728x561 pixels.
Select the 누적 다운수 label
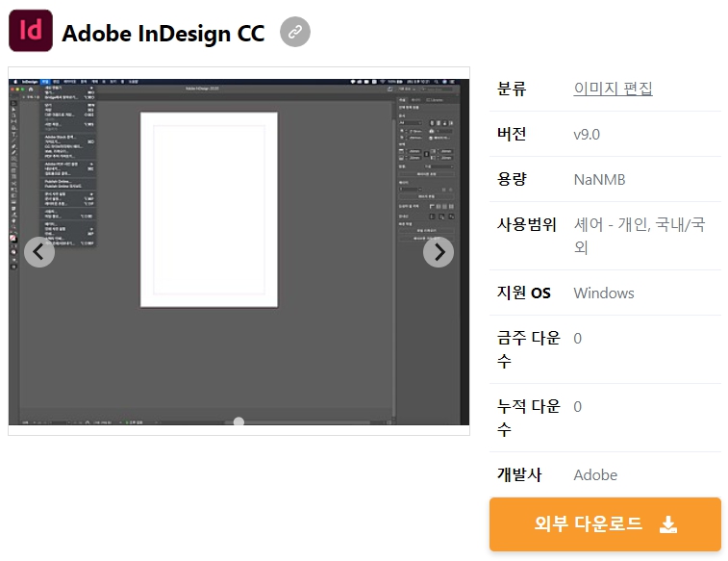pos(528,418)
